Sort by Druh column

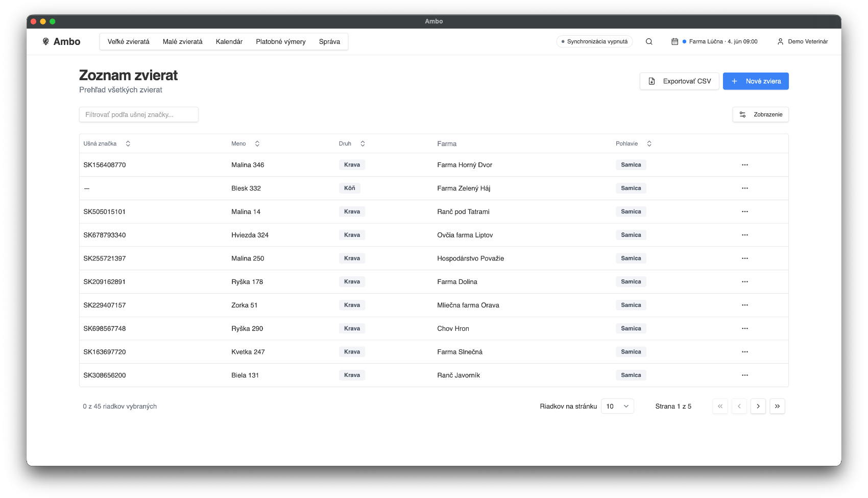pyautogui.click(x=352, y=144)
